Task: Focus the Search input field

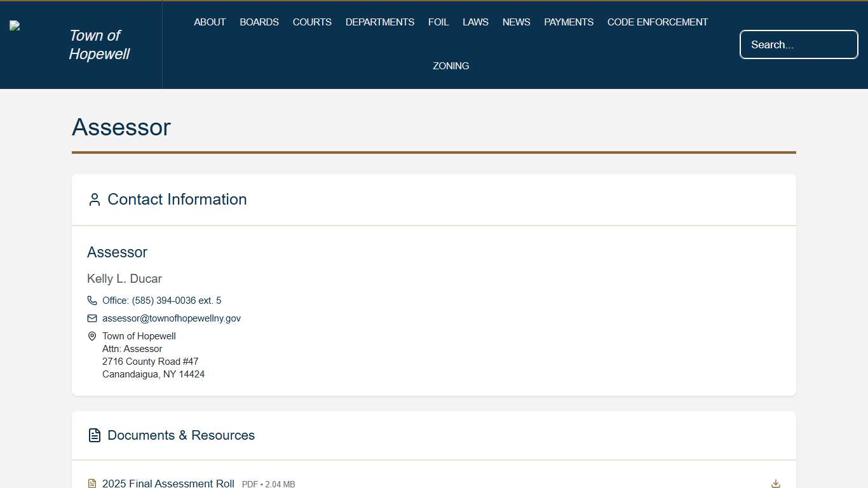Action: (x=799, y=44)
